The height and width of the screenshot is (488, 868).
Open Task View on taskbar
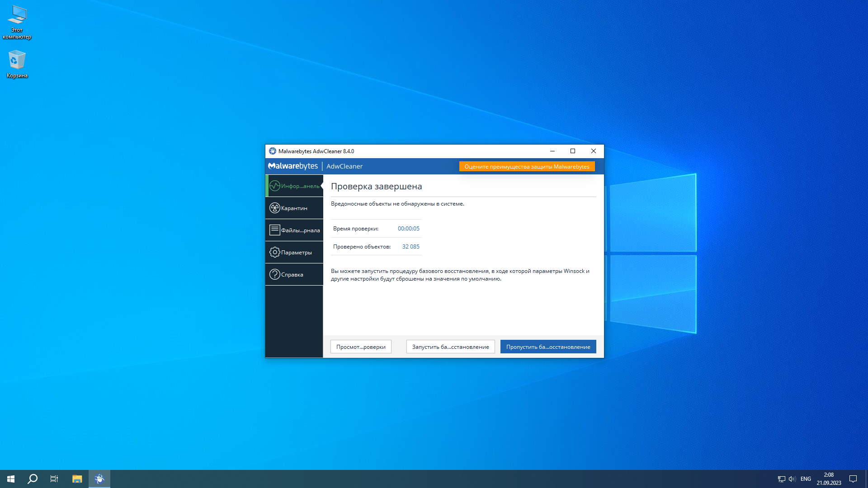54,479
